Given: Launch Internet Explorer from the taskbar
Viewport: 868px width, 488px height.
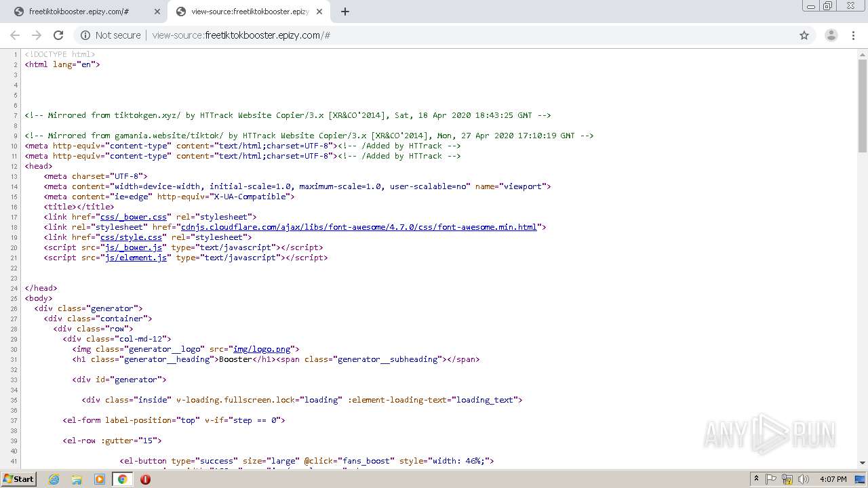Looking at the screenshot, I should (54, 479).
